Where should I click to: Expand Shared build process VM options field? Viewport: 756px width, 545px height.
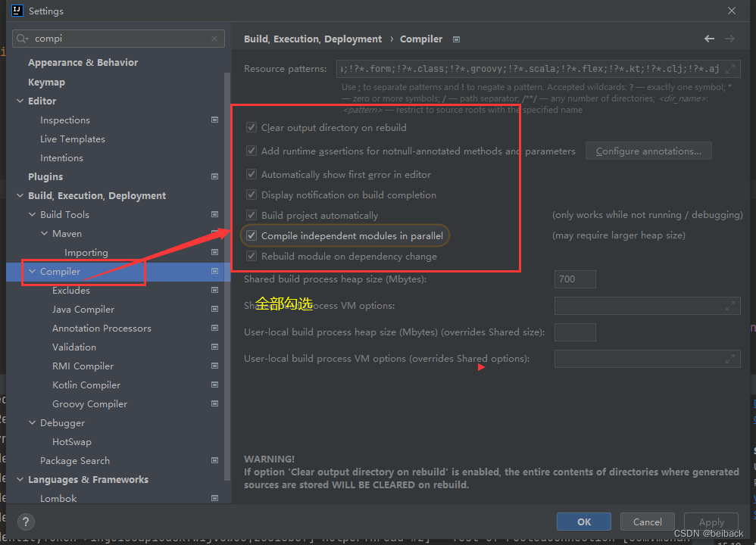(x=730, y=306)
